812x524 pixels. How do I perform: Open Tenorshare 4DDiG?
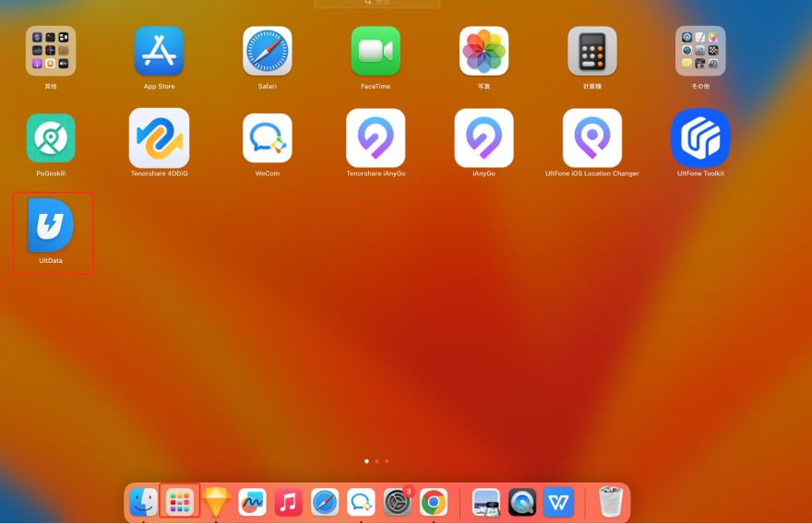159,138
